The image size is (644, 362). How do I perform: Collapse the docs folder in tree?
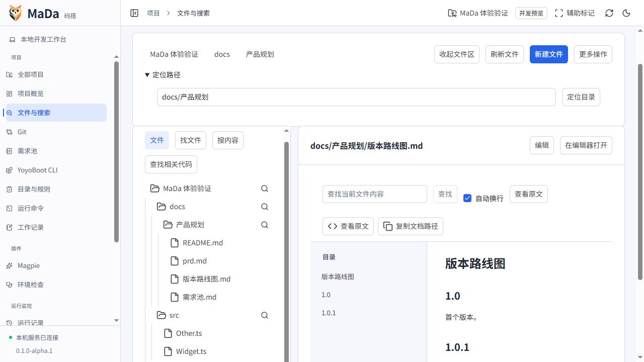[x=162, y=207]
